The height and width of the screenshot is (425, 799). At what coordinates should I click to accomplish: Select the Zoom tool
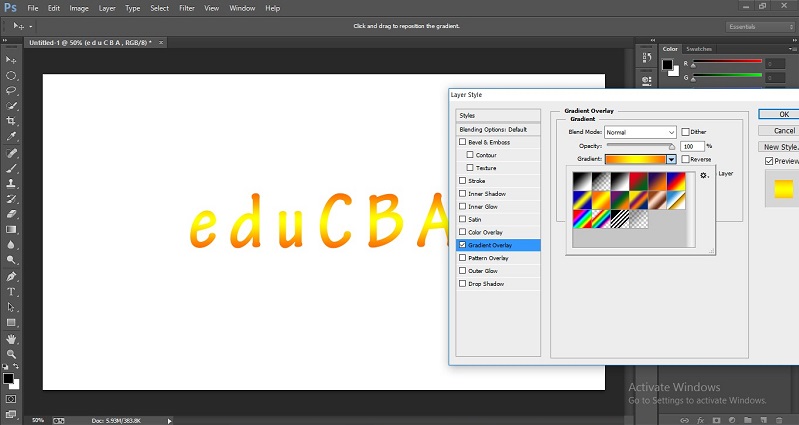point(11,354)
